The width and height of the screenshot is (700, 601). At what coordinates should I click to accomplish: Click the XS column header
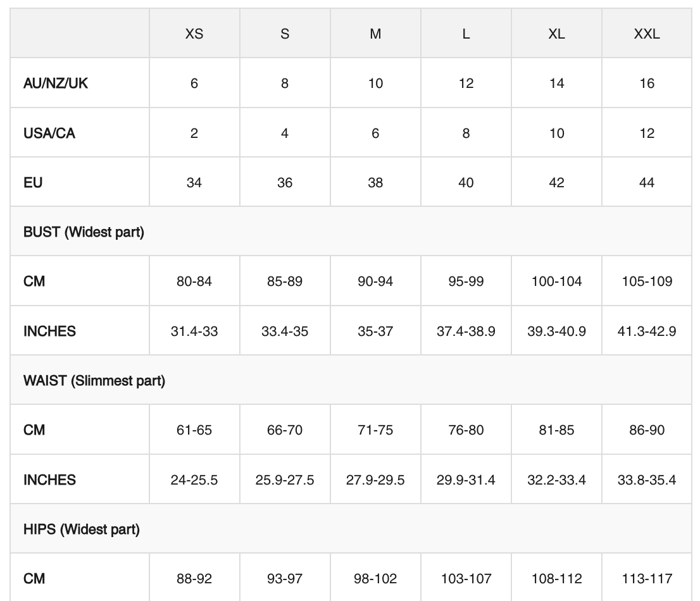click(194, 34)
